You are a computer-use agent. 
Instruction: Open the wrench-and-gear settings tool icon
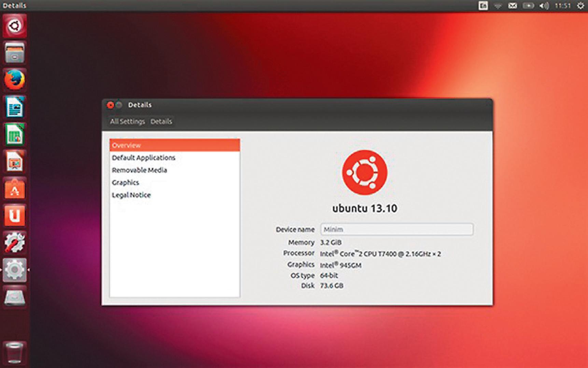point(14,243)
